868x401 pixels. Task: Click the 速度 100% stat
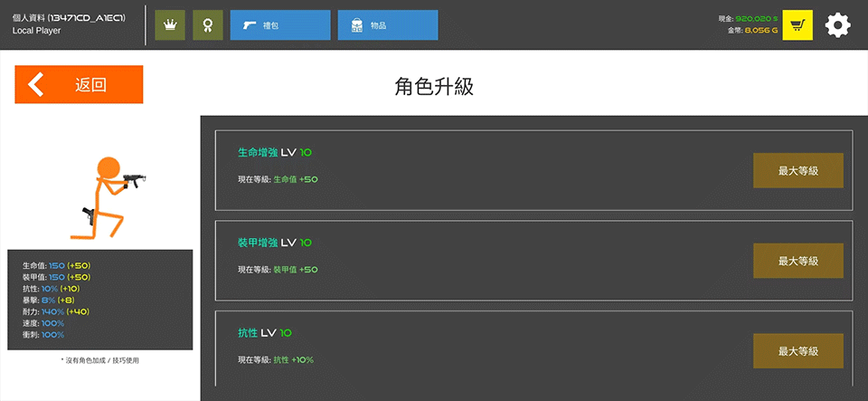point(43,323)
